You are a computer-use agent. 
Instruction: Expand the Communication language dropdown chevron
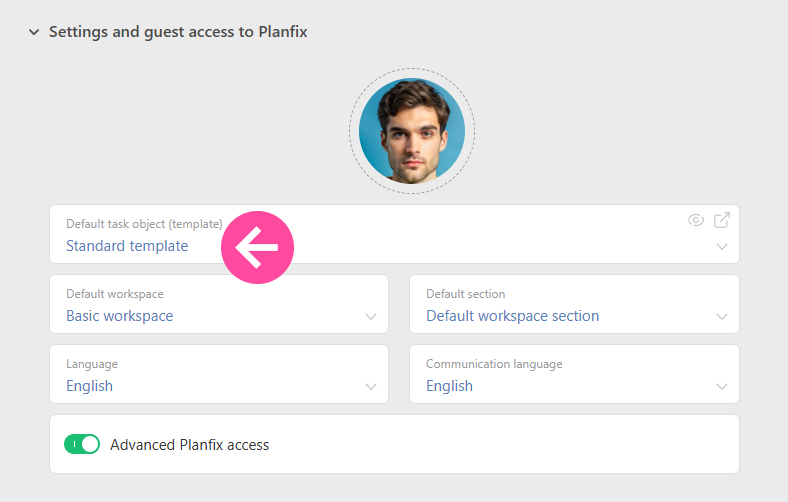tap(722, 387)
